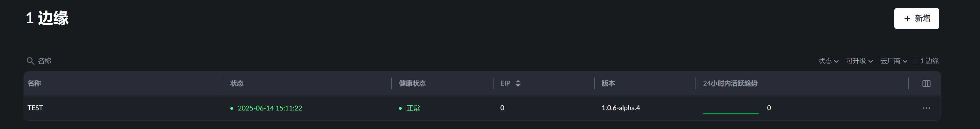Click the 24小时内活跃趋势 column header
The height and width of the screenshot is (129, 980).
730,84
